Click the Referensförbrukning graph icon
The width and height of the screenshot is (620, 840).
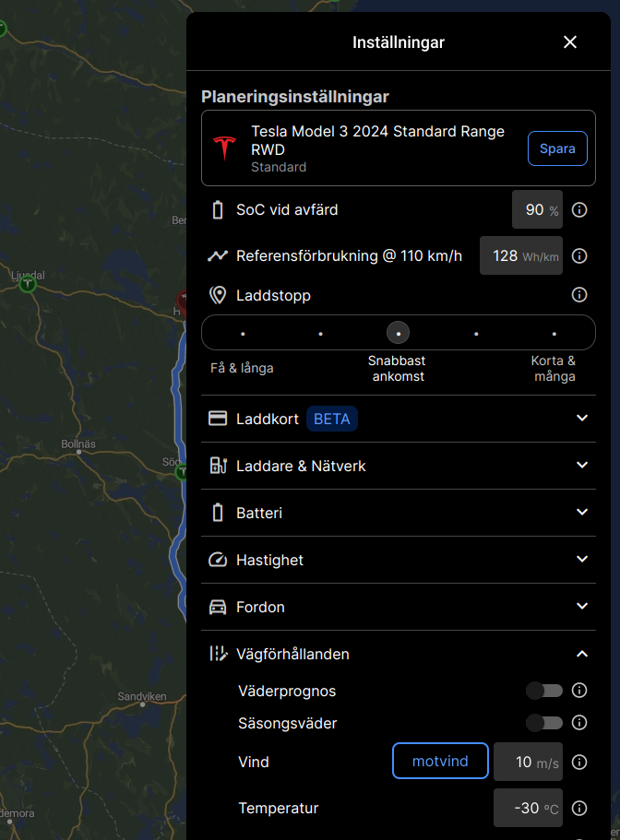click(218, 255)
